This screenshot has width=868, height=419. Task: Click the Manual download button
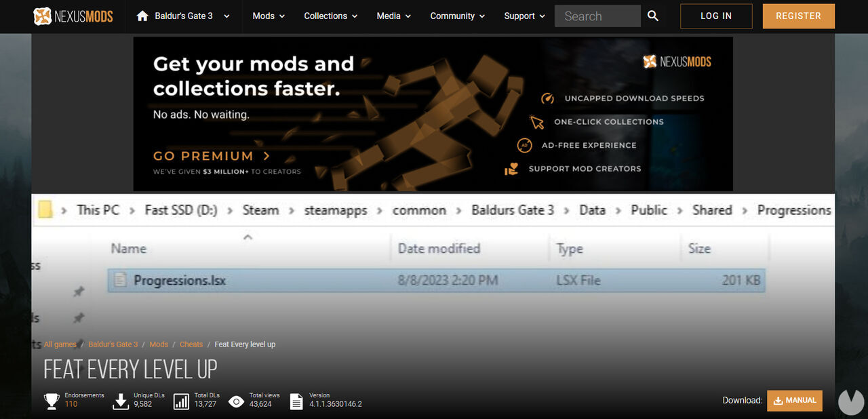pos(794,401)
